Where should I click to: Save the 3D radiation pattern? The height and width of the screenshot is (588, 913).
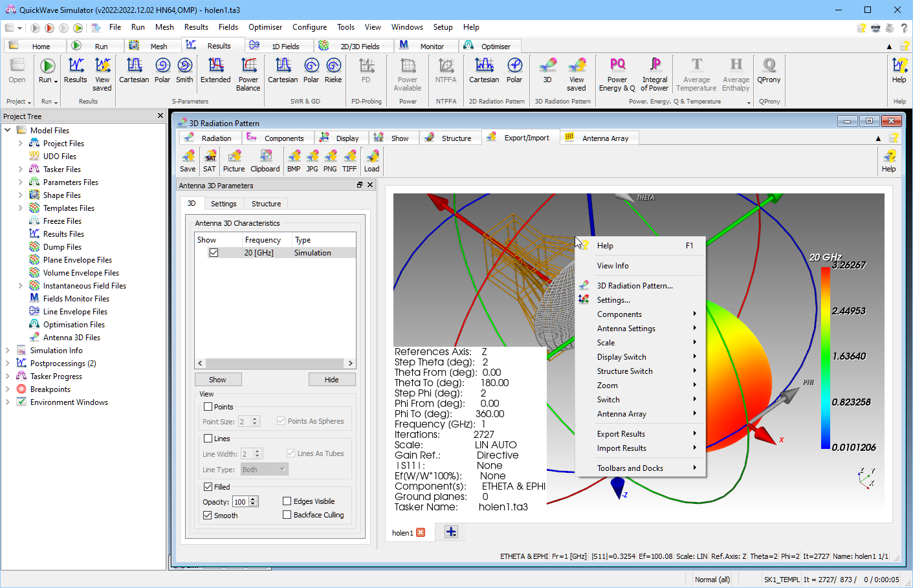point(188,161)
